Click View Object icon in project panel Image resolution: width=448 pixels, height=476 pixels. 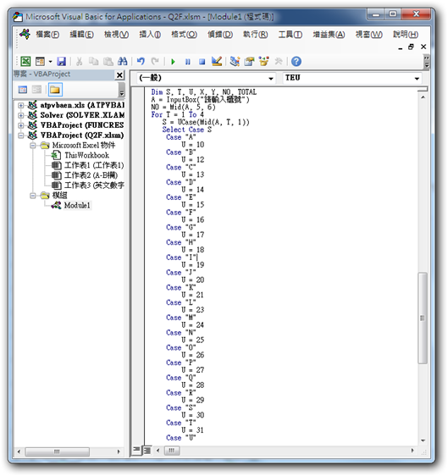(x=36, y=90)
